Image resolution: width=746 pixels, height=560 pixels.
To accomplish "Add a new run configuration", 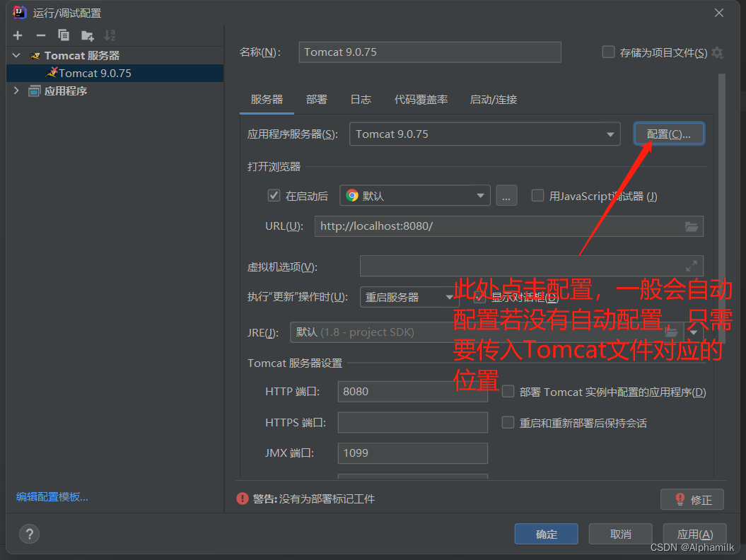I will click(x=18, y=35).
